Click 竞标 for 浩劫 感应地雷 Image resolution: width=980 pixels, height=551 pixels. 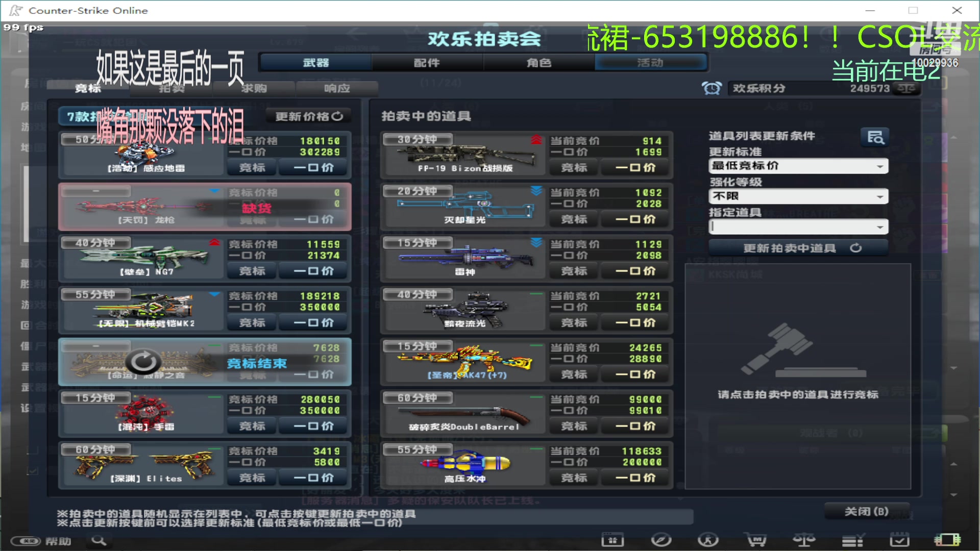click(252, 167)
